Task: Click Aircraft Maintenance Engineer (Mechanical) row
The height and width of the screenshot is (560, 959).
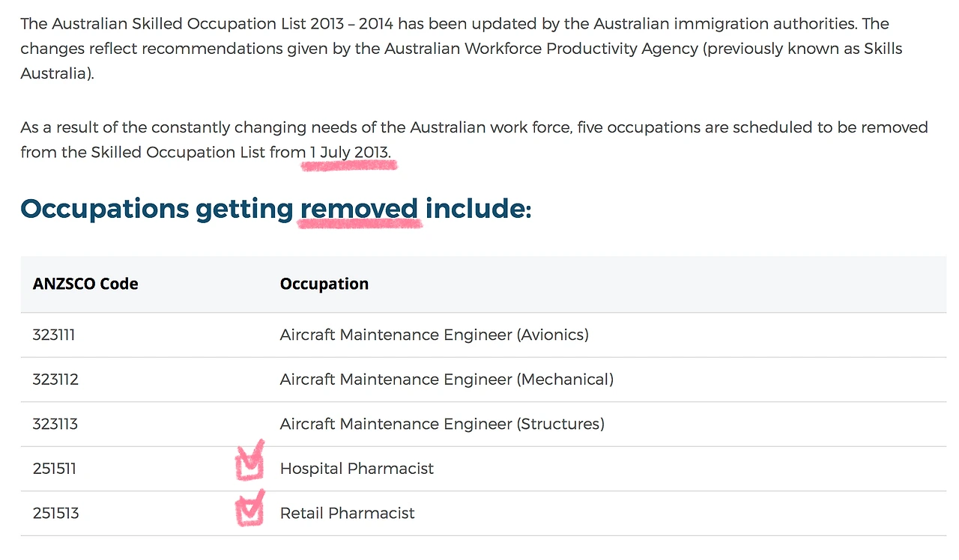Action: point(447,380)
